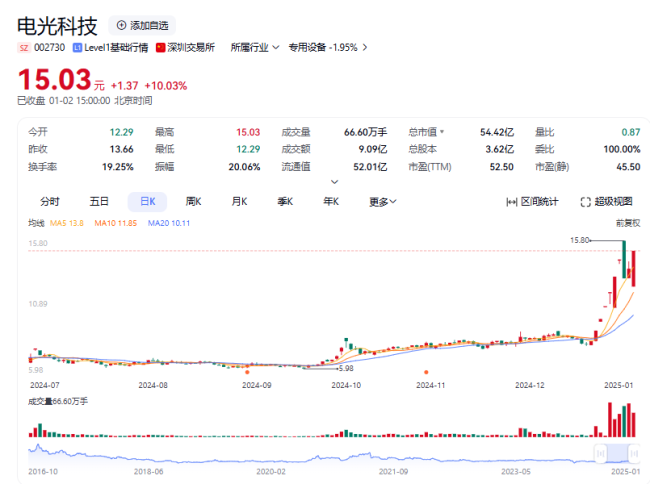Click the MA5 13.8 indicator label
Image resolution: width=650 pixels, height=484 pixels.
[x=67, y=223]
